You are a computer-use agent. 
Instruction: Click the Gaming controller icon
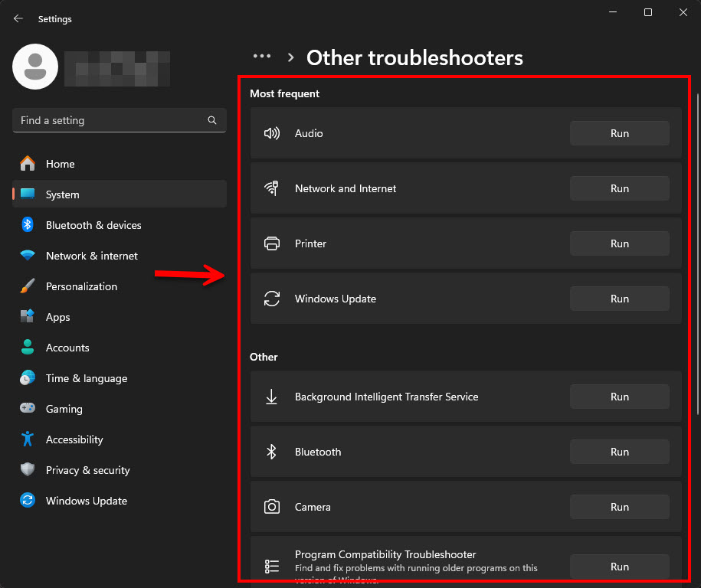point(28,408)
